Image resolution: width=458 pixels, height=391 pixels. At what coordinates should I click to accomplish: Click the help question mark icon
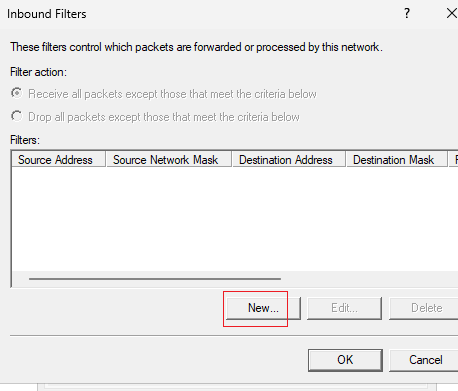[x=407, y=14]
